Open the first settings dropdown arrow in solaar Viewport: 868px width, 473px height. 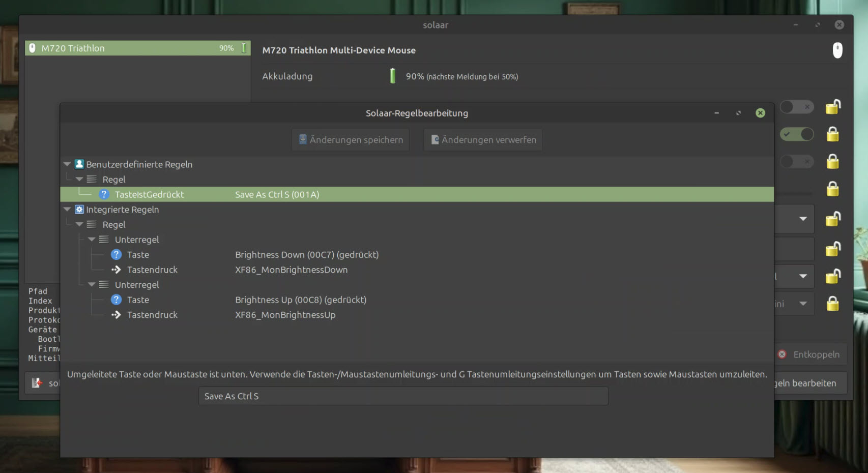pyautogui.click(x=803, y=219)
